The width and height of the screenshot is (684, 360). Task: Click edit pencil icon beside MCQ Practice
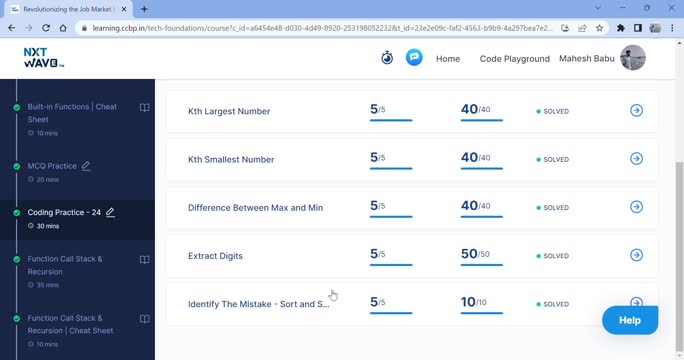click(x=86, y=166)
